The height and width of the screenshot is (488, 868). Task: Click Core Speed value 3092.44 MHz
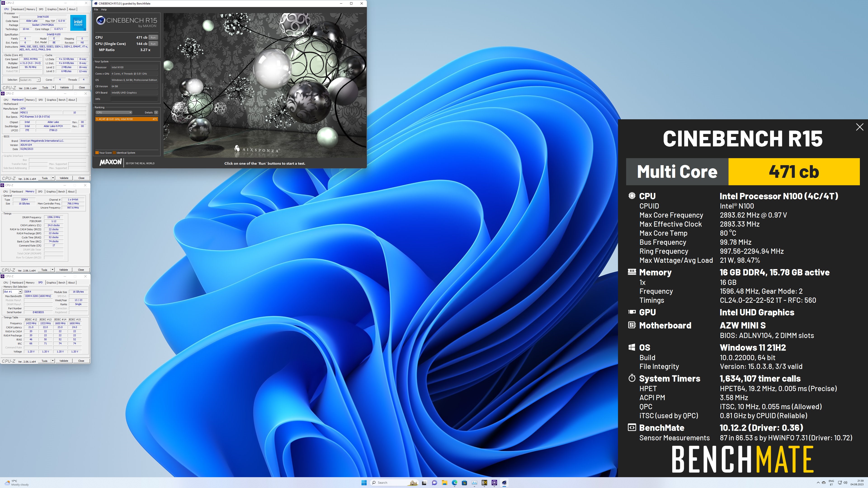31,59
